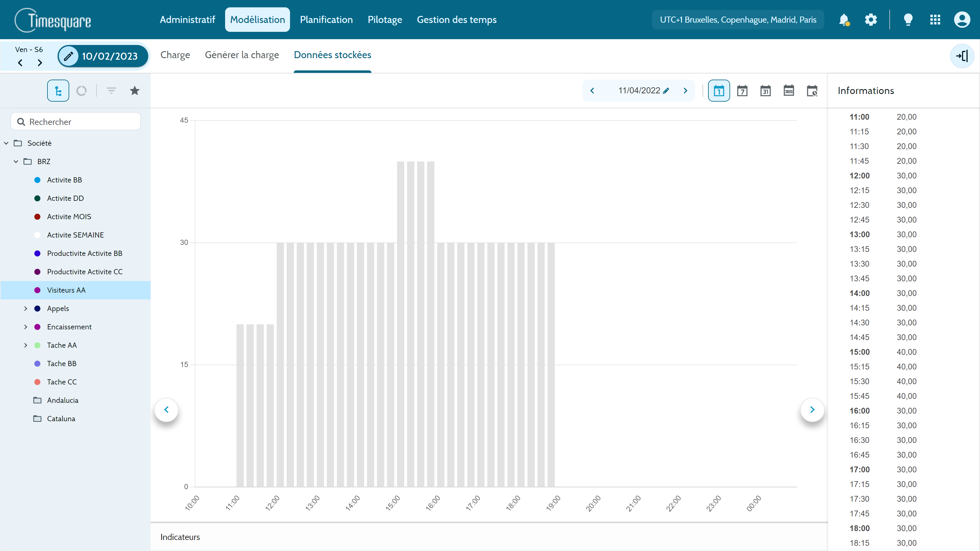980x551 pixels.
Task: Switch to the Charge tab
Action: tap(175, 55)
